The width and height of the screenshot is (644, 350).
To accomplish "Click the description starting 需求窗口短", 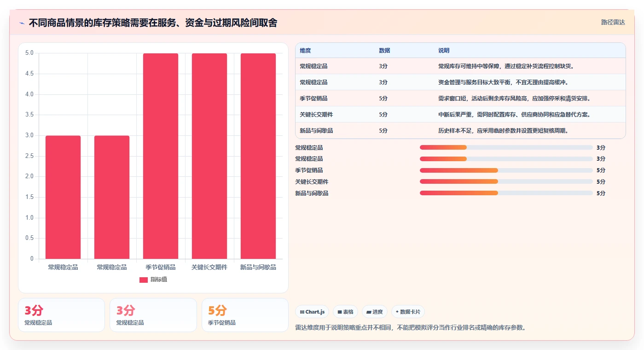I will tap(514, 99).
